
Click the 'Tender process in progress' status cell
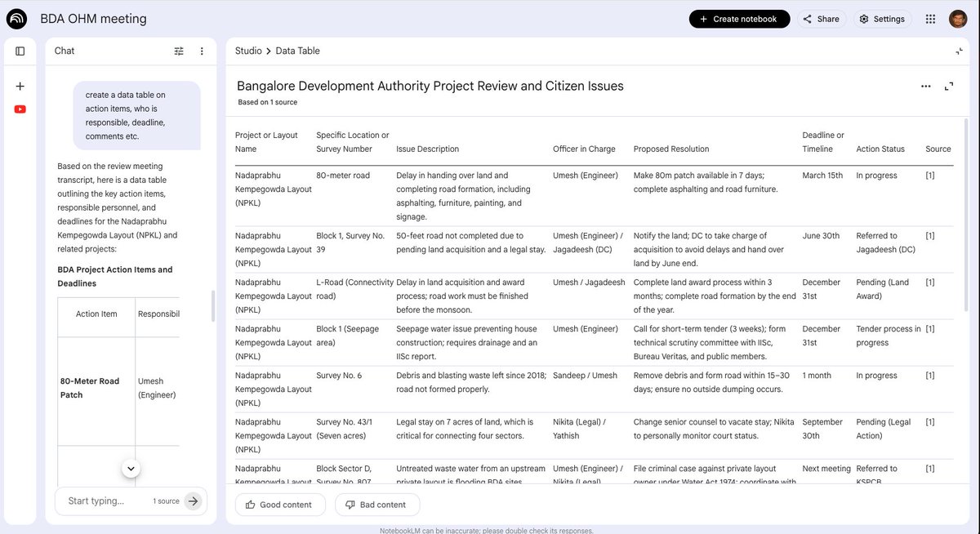pyautogui.click(x=889, y=336)
